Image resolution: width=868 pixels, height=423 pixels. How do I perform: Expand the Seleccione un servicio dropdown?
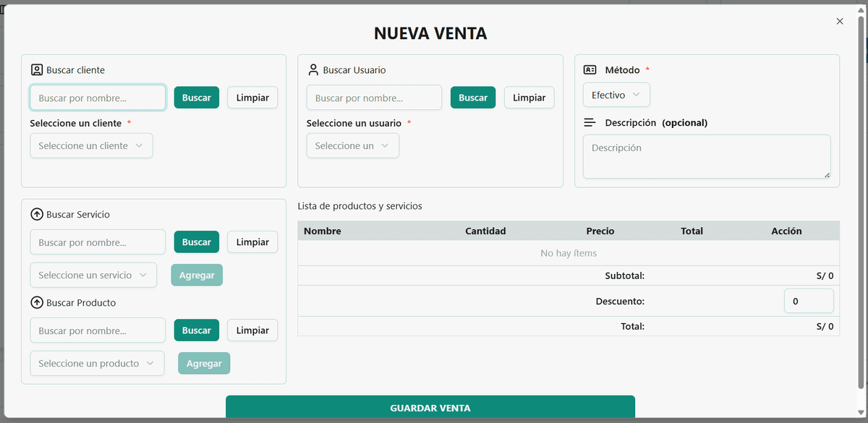(x=93, y=275)
